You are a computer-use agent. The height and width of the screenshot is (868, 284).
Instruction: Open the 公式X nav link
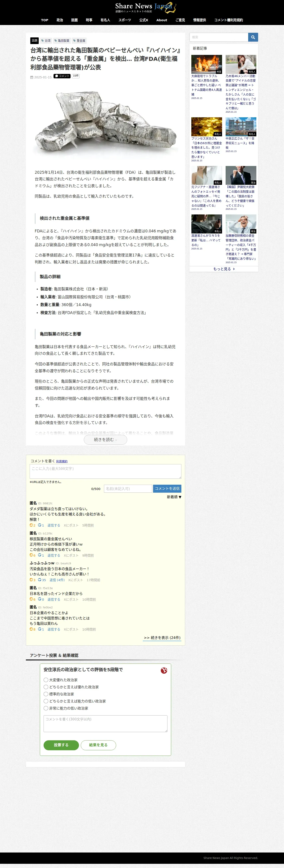(x=144, y=20)
